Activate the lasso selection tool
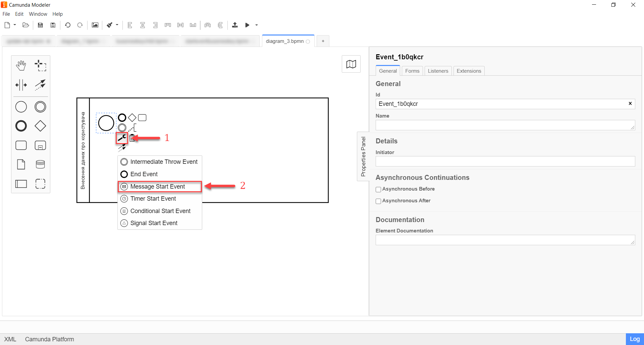This screenshot has width=644, height=345. pos(40,66)
